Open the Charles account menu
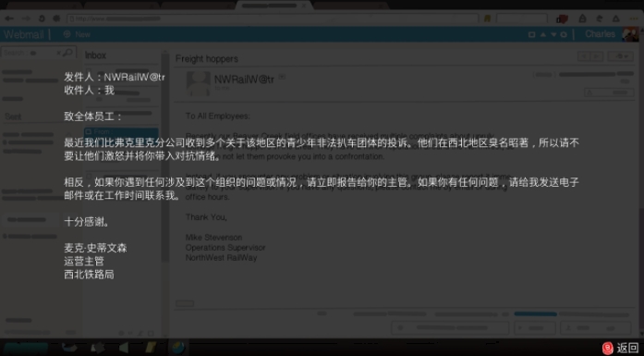The image size is (644, 356). pyautogui.click(x=600, y=34)
